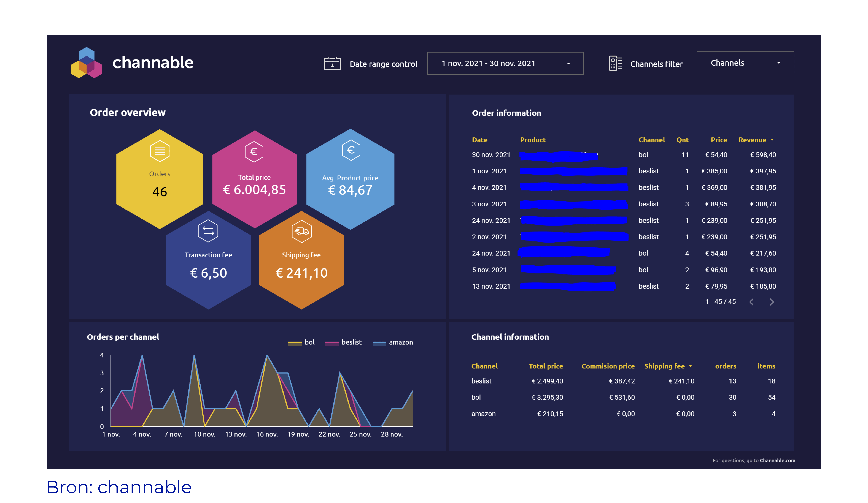Click the euro icon above Total price
This screenshot has height=503, width=868.
pyautogui.click(x=254, y=151)
